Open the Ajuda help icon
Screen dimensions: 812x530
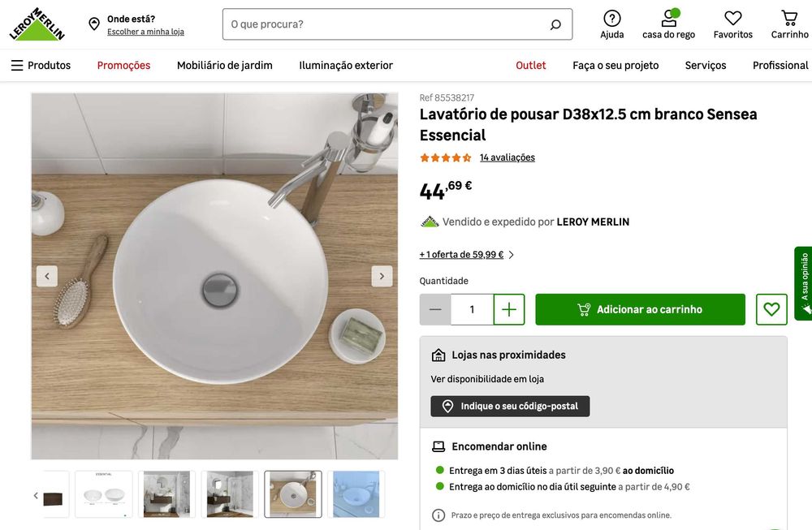coord(612,19)
